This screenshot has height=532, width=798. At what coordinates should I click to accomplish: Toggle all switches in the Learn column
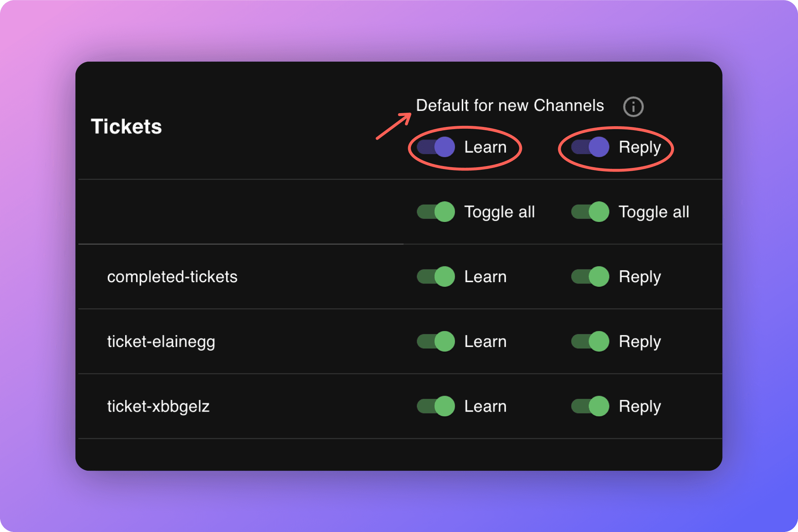[435, 212]
